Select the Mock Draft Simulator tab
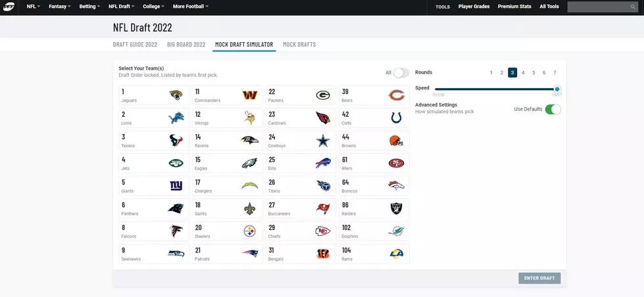This screenshot has width=644, height=297. [x=244, y=44]
